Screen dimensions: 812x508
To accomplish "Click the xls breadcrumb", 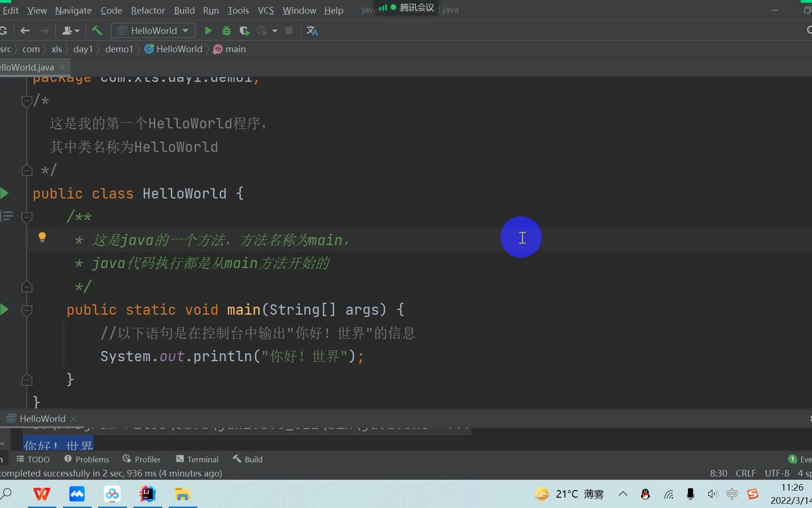I will (57, 49).
